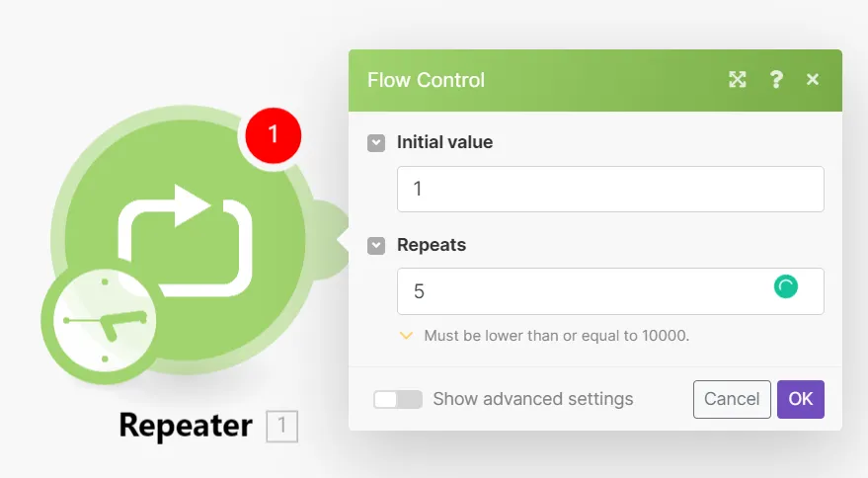Select the Repeater module name label
The image size is (868, 478).
186,426
